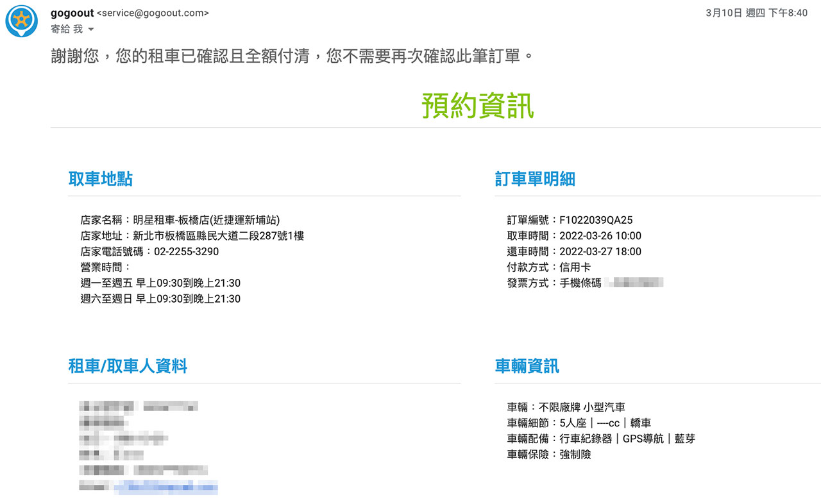The image size is (821, 504).
Task: Click the gogoout sender avatar icon
Action: [21, 21]
